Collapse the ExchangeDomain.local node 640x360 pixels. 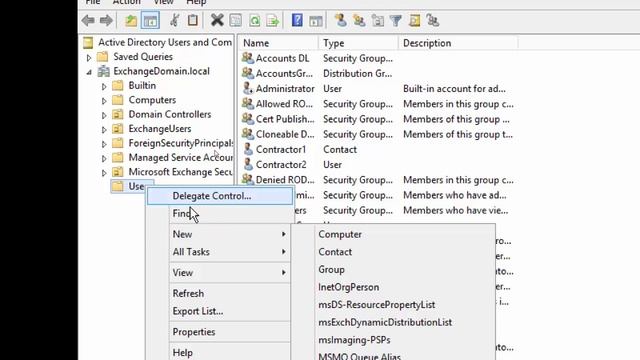pyautogui.click(x=89, y=72)
